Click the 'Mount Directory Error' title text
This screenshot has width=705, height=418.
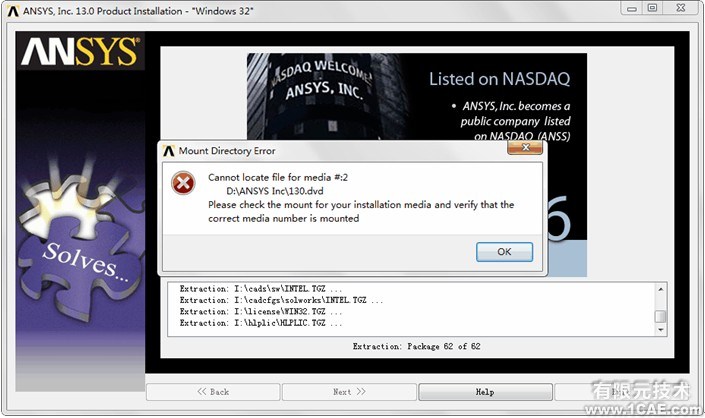pyautogui.click(x=227, y=151)
